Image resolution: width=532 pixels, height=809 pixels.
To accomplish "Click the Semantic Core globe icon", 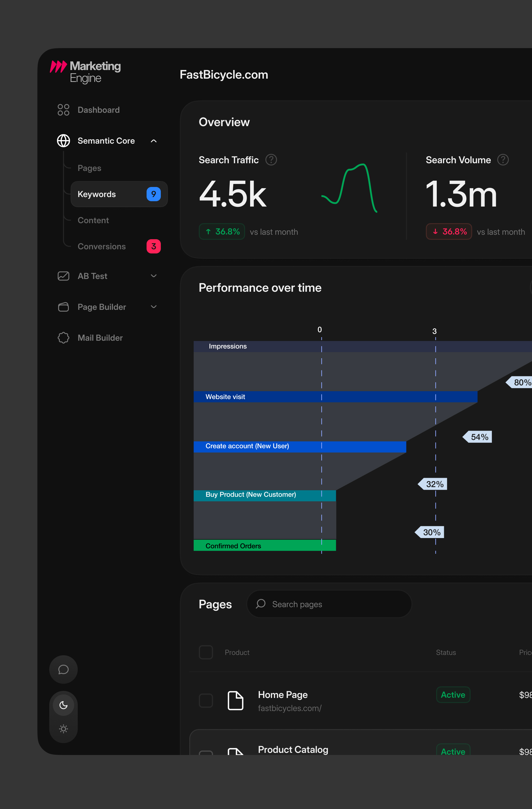I will pos(63,140).
